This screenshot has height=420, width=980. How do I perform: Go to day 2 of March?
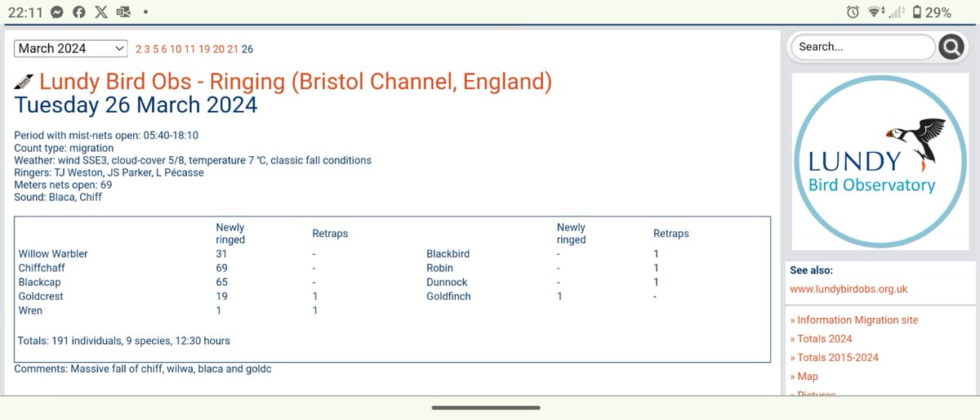click(139, 49)
